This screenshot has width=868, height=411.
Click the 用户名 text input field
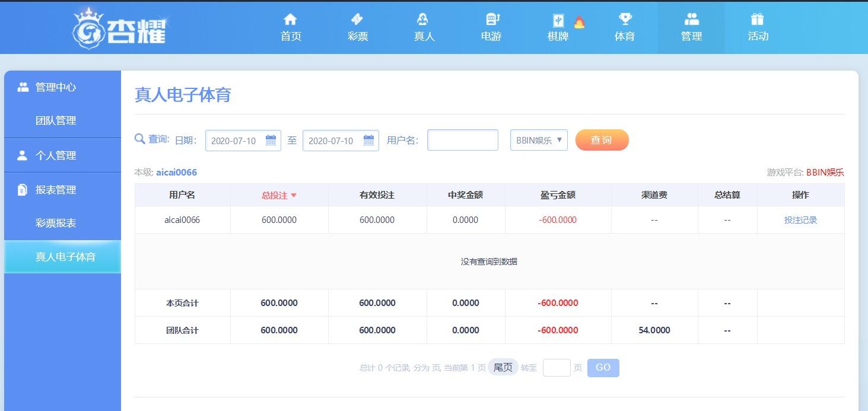pos(463,141)
